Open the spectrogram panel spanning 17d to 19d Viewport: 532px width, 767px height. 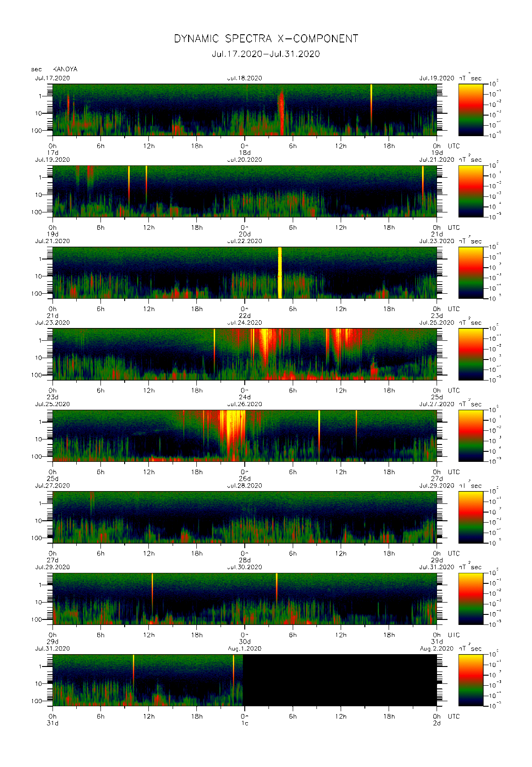(245, 110)
